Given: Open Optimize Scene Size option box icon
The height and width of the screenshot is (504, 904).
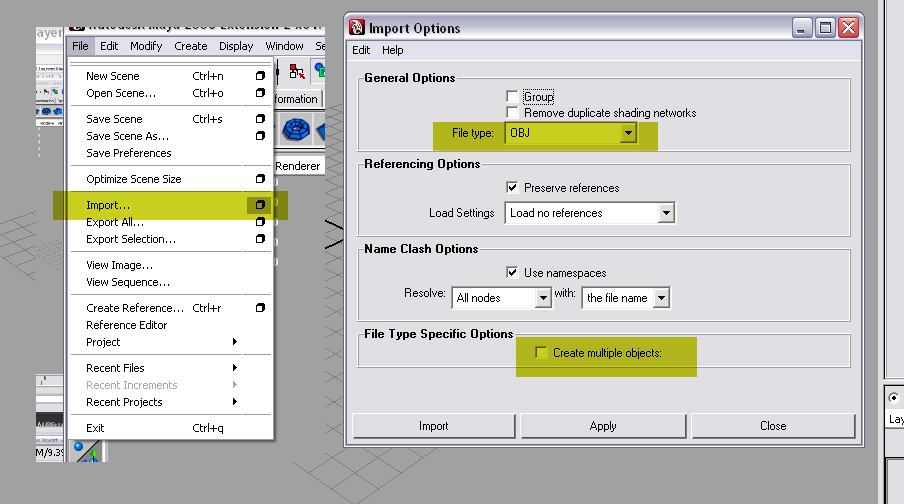Looking at the screenshot, I should tap(260, 179).
